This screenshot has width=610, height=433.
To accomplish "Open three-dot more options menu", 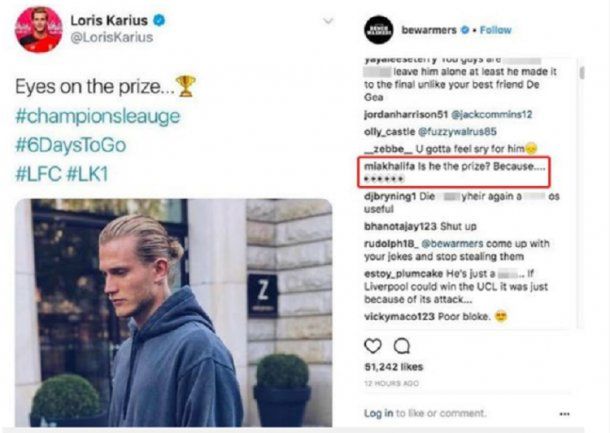I will (564, 414).
